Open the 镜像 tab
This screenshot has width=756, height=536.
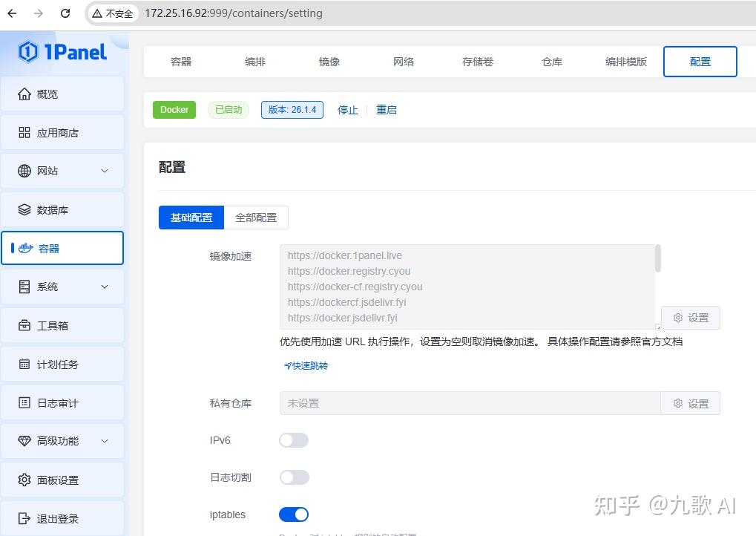[x=329, y=62]
